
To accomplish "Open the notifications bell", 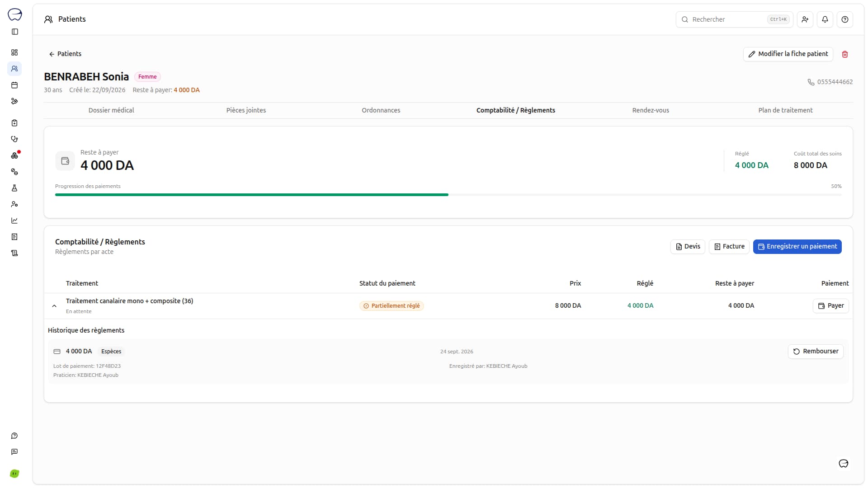I will [x=825, y=19].
